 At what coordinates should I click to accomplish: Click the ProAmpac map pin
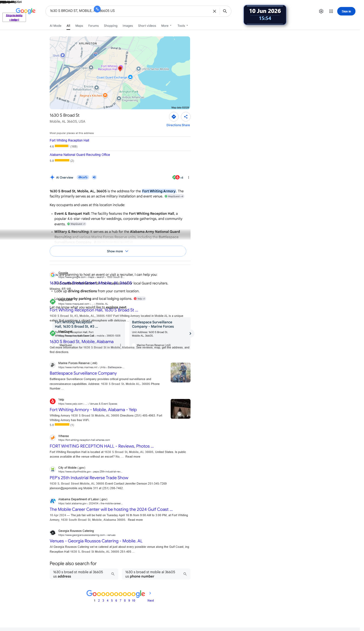coord(91,68)
